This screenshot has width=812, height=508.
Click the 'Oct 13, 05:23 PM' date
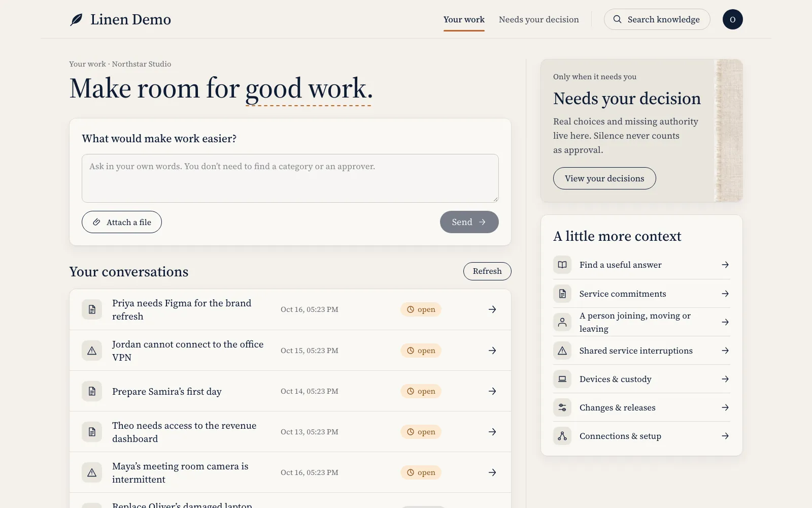310,432
